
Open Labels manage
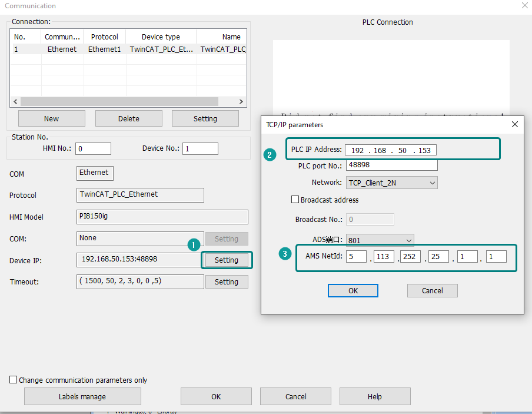coord(82,396)
